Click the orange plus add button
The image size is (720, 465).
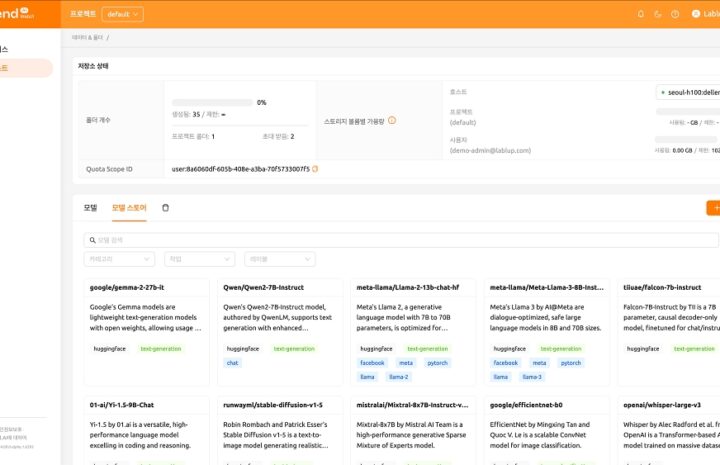pos(713,208)
